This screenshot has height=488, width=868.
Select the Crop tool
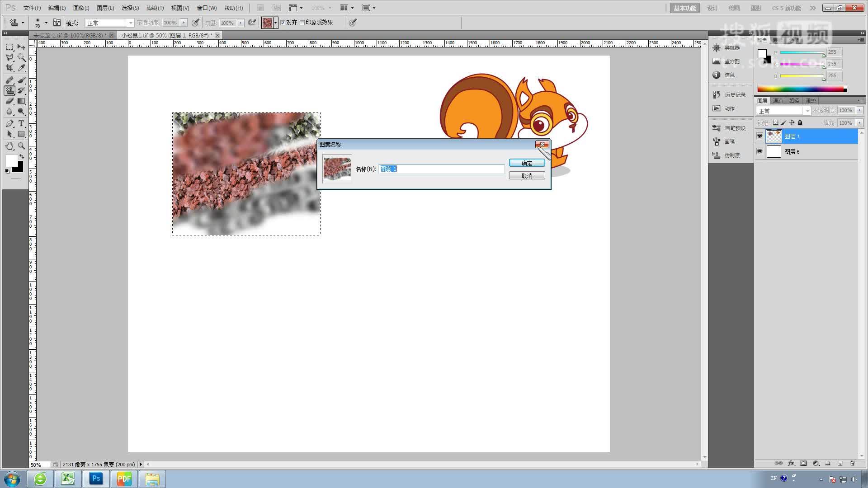pyautogui.click(x=9, y=68)
